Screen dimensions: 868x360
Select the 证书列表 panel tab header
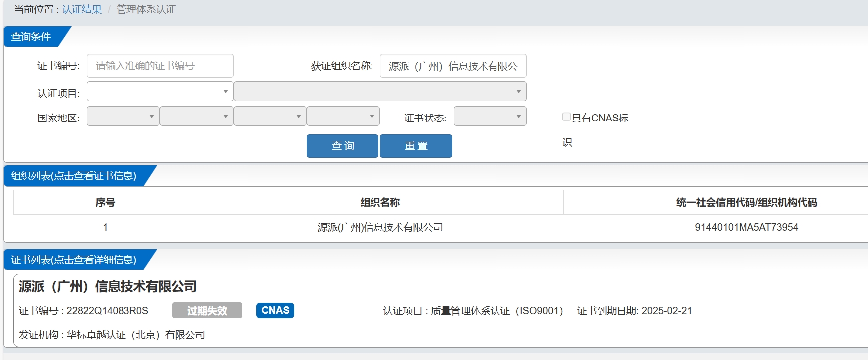click(74, 260)
